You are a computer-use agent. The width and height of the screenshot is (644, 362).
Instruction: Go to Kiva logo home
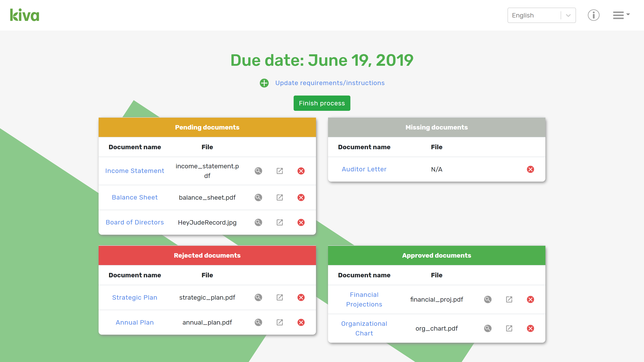25,15
